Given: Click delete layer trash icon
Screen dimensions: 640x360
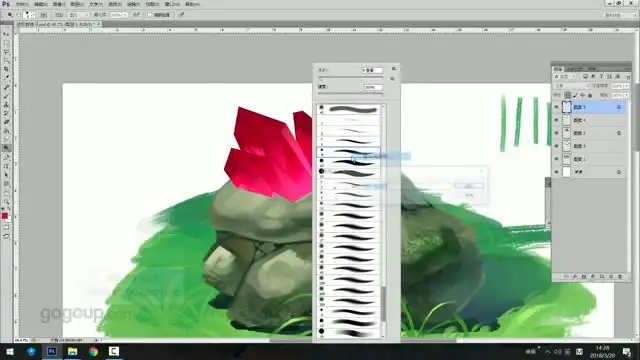Looking at the screenshot, I should [620, 277].
